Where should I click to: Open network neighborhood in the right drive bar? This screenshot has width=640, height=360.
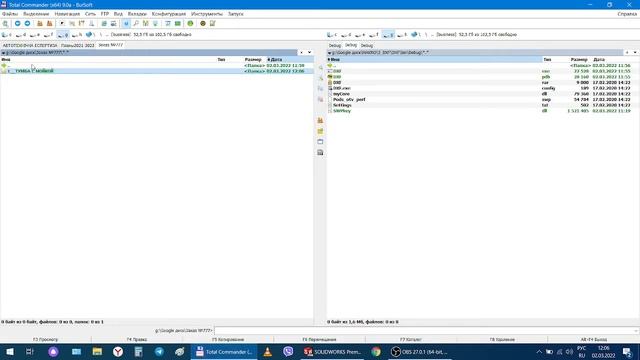pos(415,35)
